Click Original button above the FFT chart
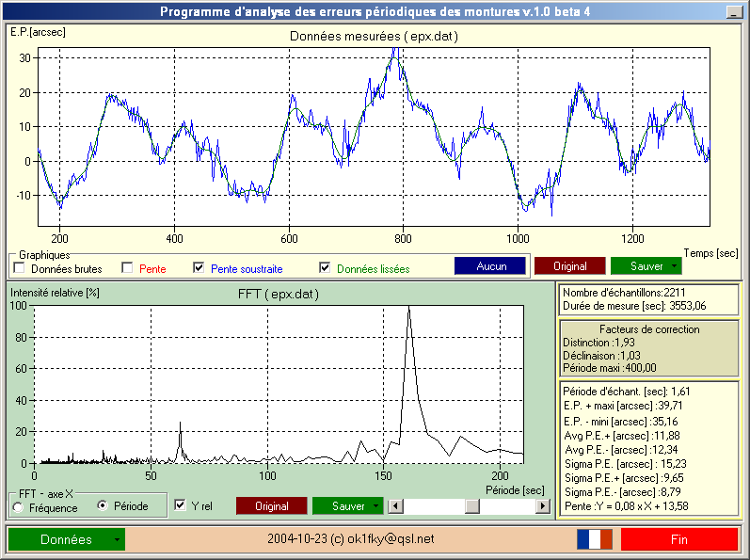Screen dimensions: 750x560 569,266
